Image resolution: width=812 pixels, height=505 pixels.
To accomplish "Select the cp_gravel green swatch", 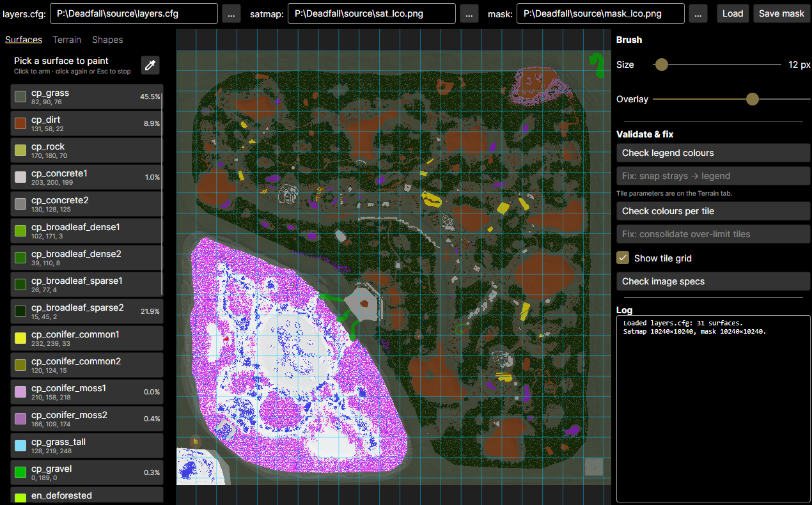I will click(20, 472).
